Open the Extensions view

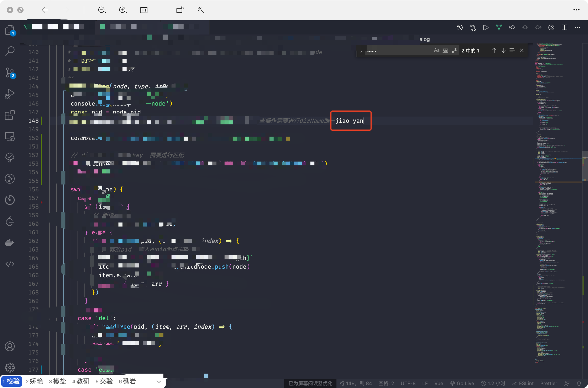point(10,115)
